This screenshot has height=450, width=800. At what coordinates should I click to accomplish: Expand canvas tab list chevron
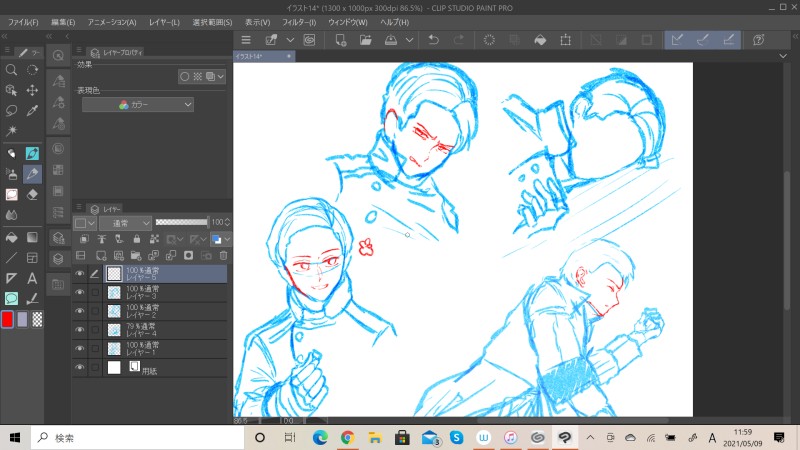pos(783,56)
